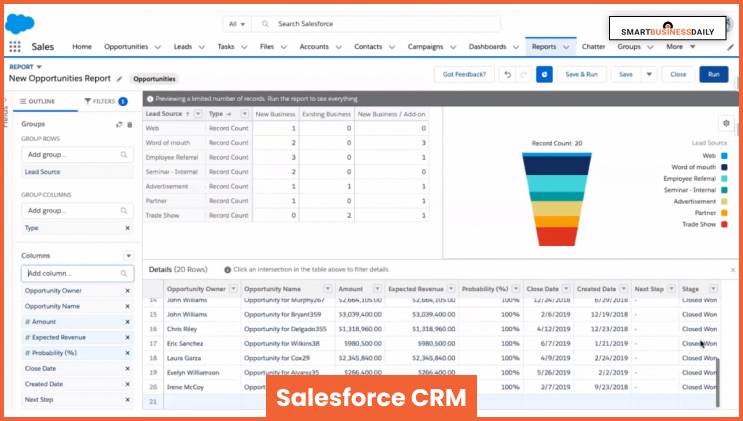Viewport: 743px width, 421px height.
Task: Open Amount column header dropdown
Action: coord(377,289)
